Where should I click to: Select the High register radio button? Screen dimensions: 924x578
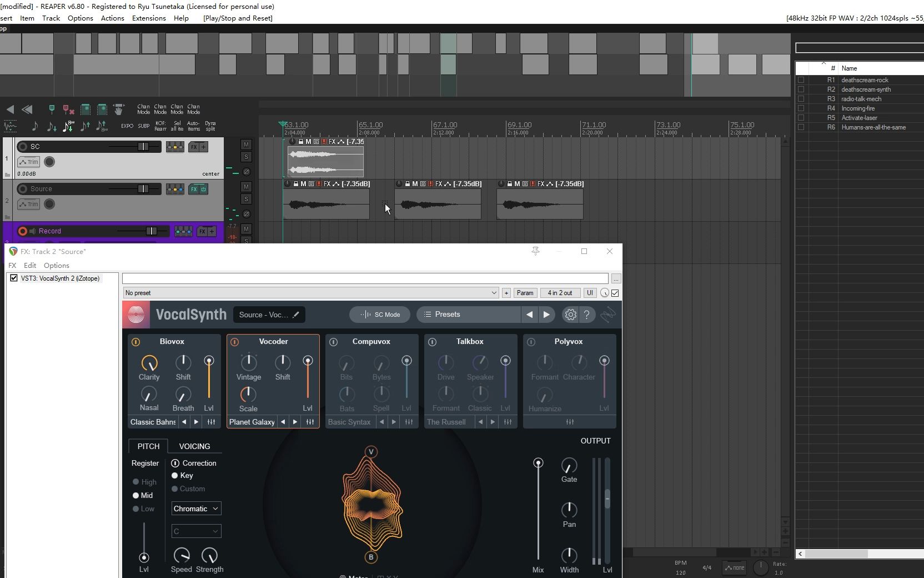135,482
